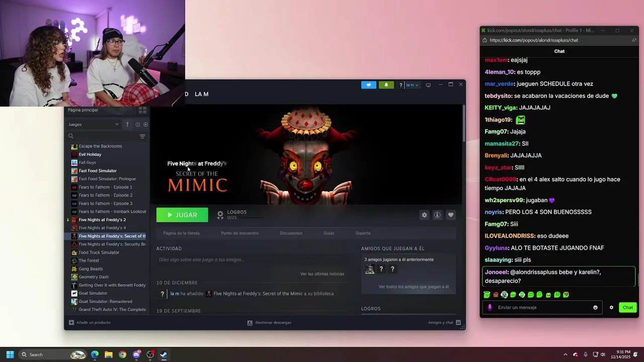Image resolution: width=644 pixels, height=362 pixels.
Task: Open the Punto de encuentro tab
Action: pos(240,233)
